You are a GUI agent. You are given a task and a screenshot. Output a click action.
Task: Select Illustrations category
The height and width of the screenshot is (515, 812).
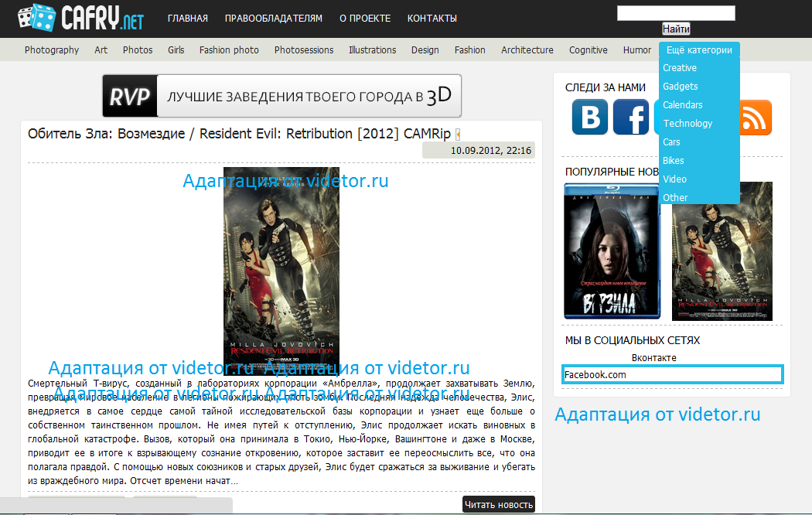(372, 50)
